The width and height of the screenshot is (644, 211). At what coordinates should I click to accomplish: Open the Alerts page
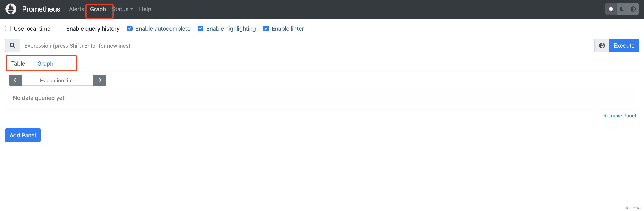[x=76, y=9]
